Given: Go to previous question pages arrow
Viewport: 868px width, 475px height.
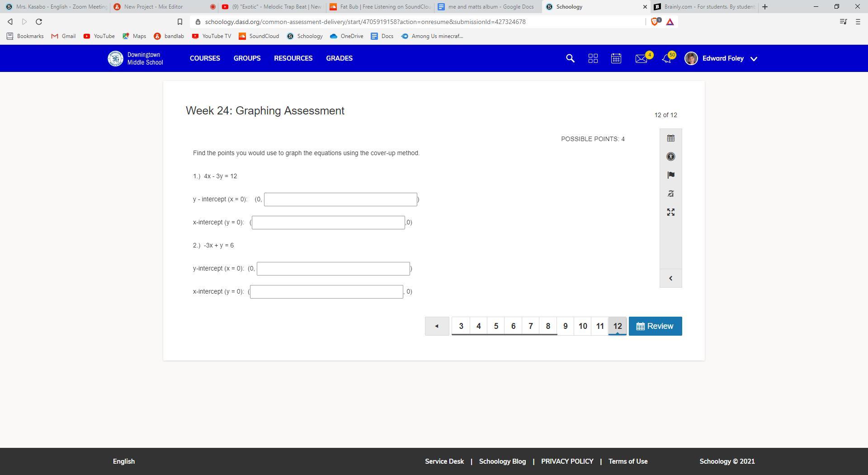Looking at the screenshot, I should point(437,326).
